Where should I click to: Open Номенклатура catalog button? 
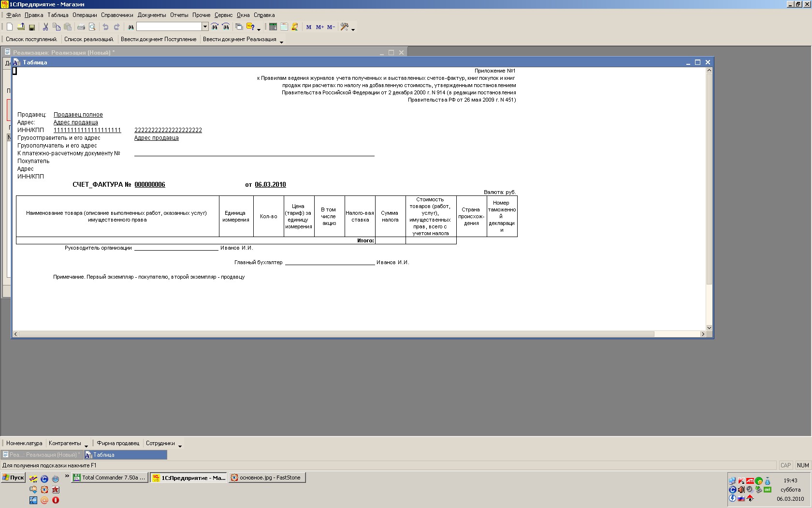pos(24,443)
